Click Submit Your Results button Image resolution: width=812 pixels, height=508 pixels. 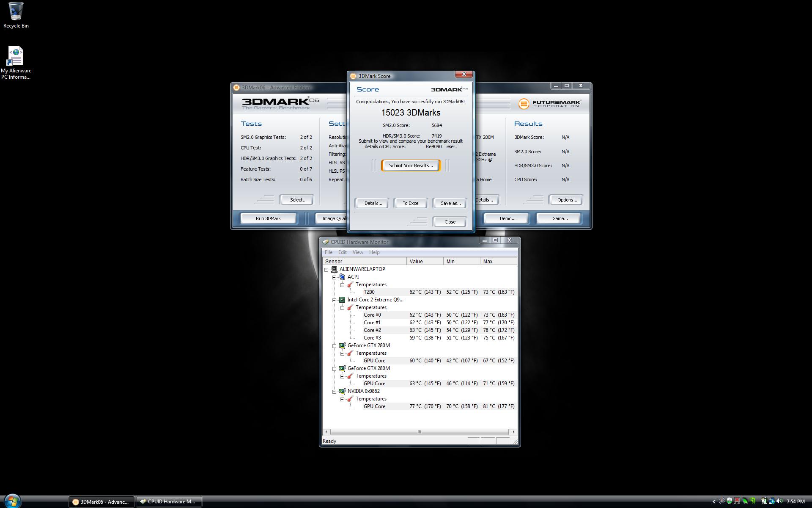[x=411, y=166]
